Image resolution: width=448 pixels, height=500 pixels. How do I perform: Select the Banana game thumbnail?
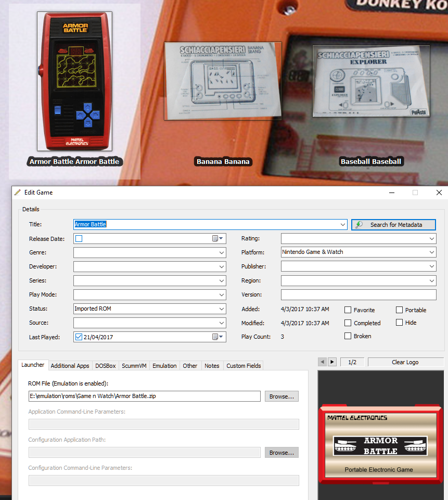(223, 81)
